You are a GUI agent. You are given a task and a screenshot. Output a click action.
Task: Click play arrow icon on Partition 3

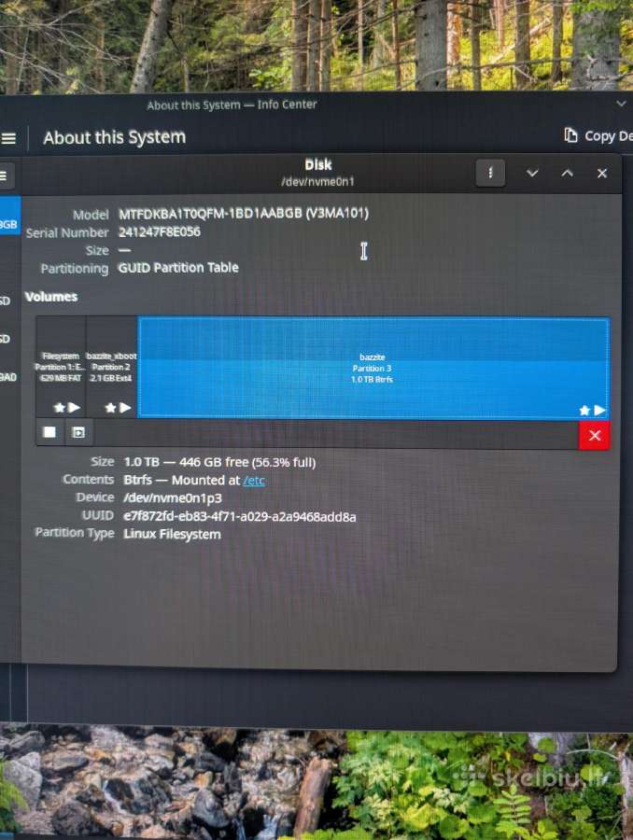point(599,411)
